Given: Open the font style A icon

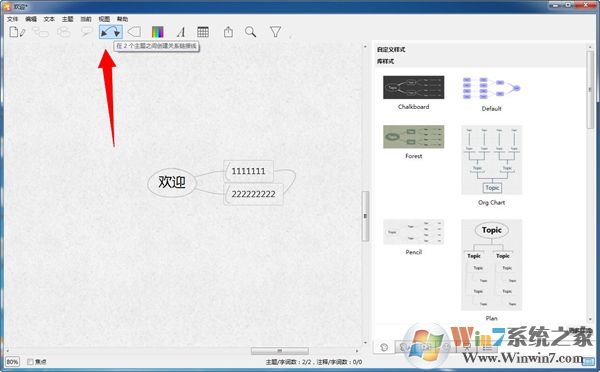Looking at the screenshot, I should click(x=181, y=32).
